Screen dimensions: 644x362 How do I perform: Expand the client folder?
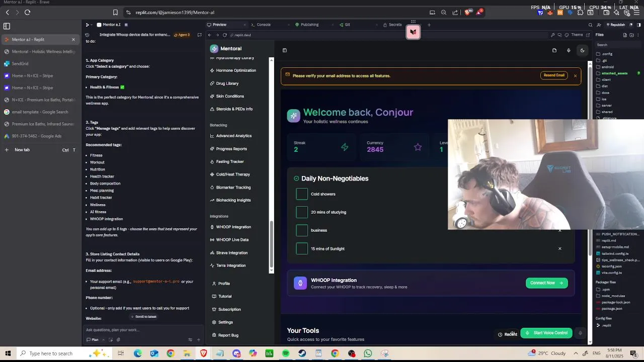(603, 79)
